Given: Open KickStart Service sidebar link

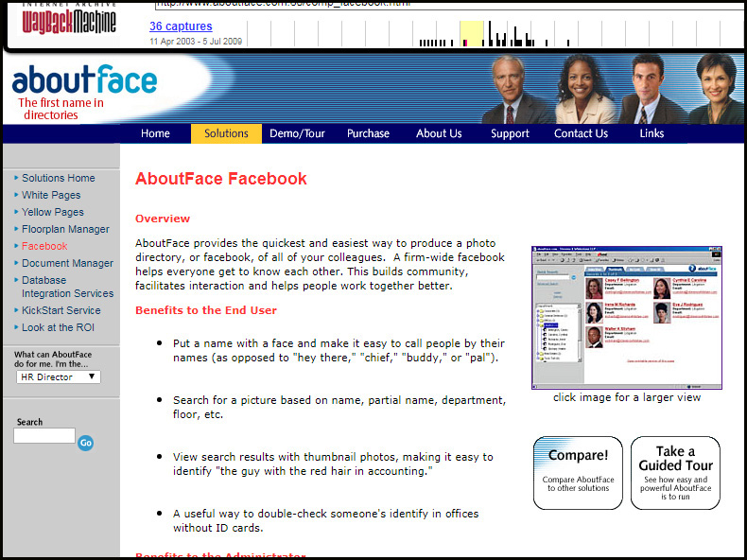Looking at the screenshot, I should (61, 310).
